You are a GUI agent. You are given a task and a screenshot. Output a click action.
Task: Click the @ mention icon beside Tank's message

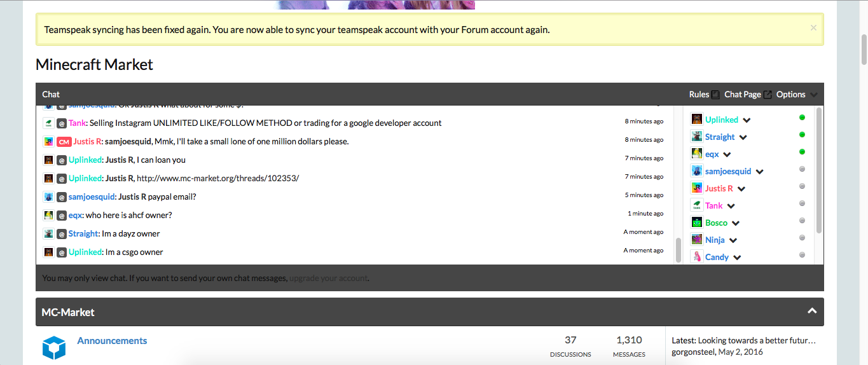pos(62,123)
